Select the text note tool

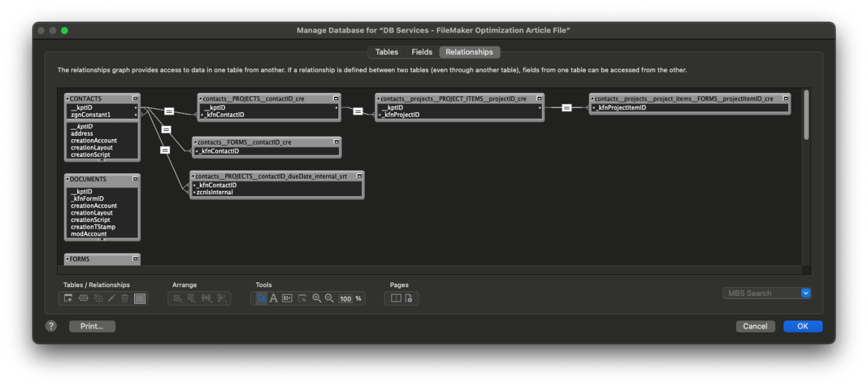(273, 298)
